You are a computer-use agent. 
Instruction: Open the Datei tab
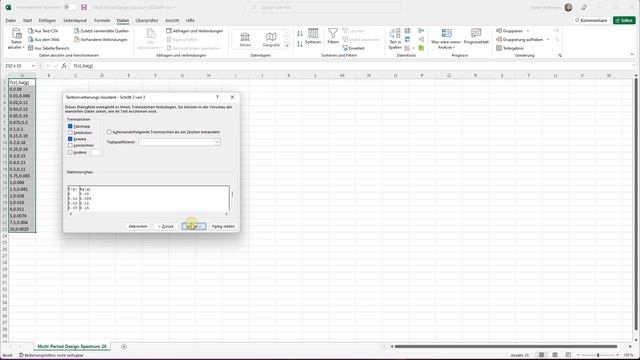pyautogui.click(x=11, y=20)
